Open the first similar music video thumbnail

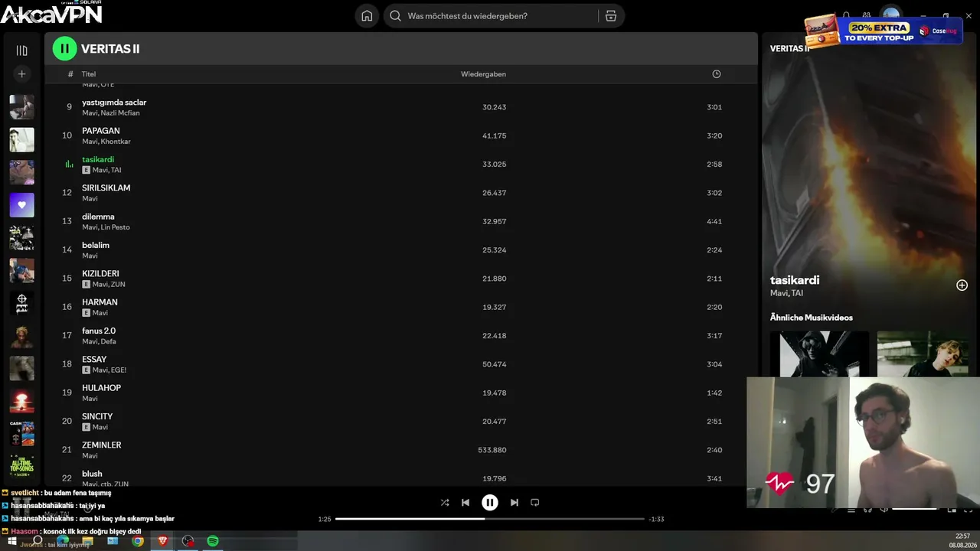click(819, 354)
